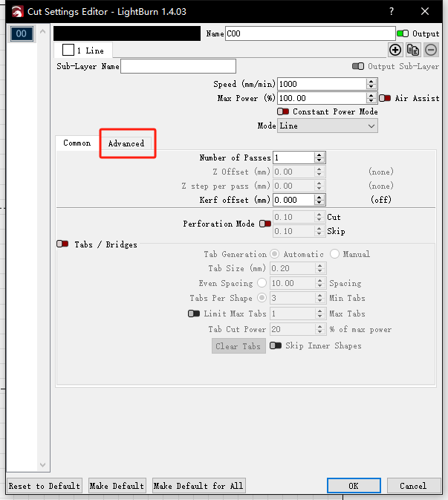Screen dimensions: 448x500
Task: Remove sub-layer with minus icon
Action: pyautogui.click(x=431, y=50)
